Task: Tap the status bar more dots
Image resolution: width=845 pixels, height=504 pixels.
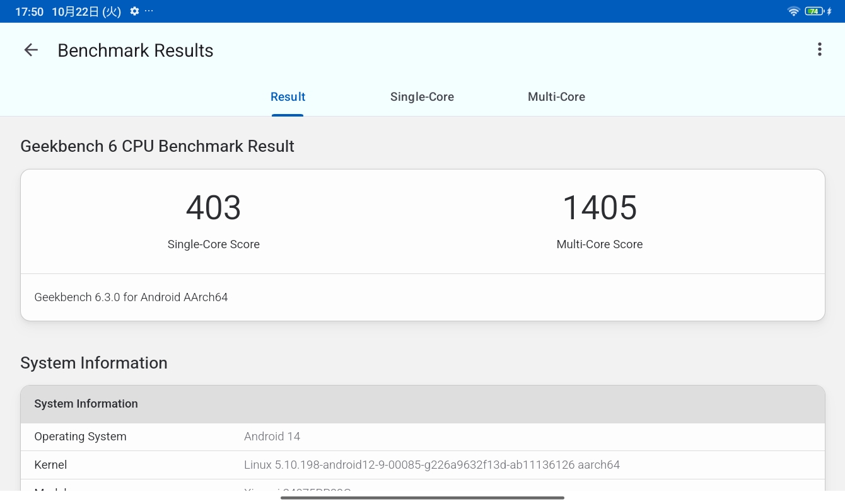Action: click(149, 11)
